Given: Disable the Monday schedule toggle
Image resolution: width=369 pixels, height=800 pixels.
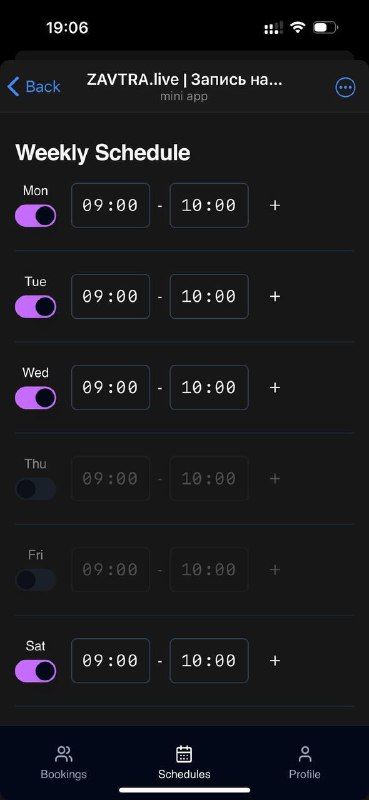Looking at the screenshot, I should pos(35,216).
